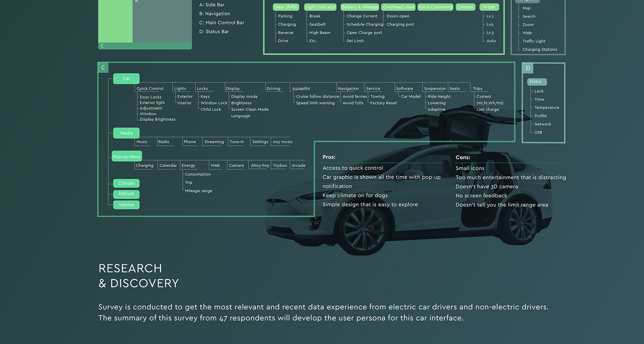
Task: Click the Battery & Mileage label box
Action: point(360,7)
